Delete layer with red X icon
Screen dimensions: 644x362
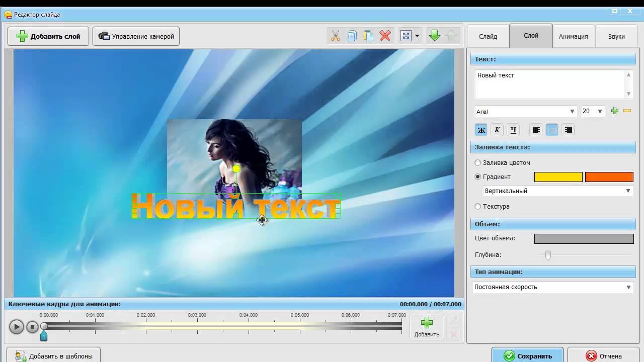(x=385, y=36)
